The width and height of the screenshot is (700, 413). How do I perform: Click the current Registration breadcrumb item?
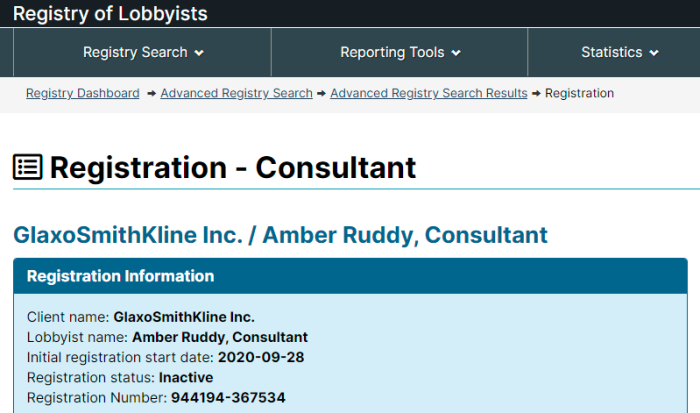pos(579,93)
